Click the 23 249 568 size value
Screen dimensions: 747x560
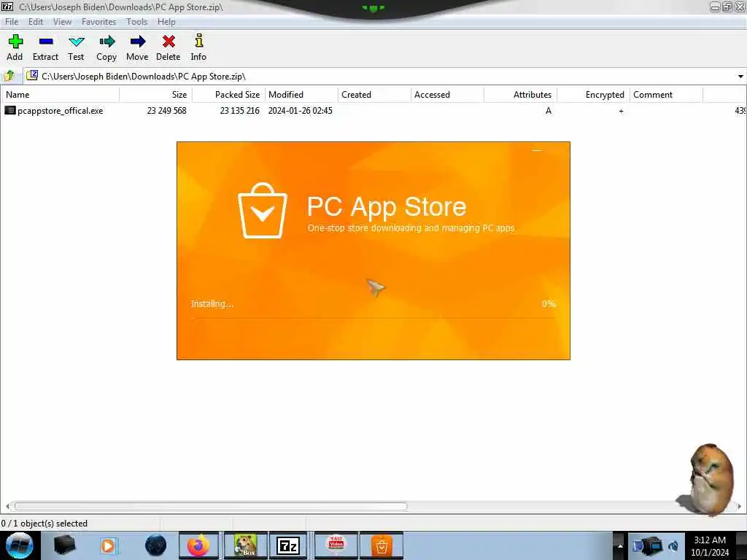tap(167, 111)
